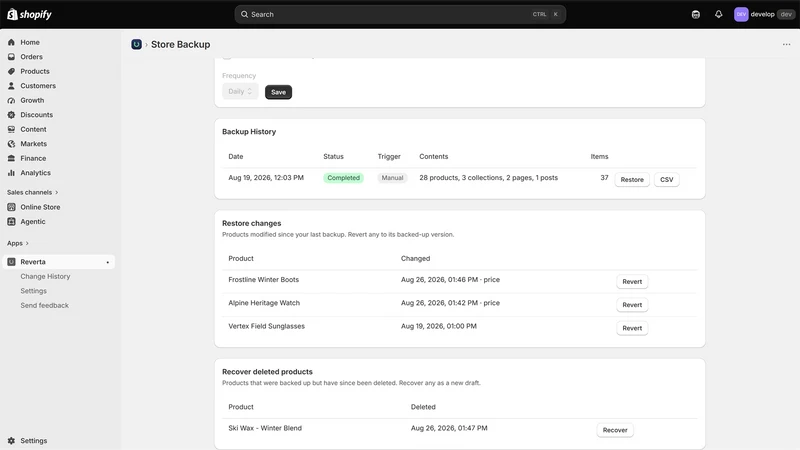Screen dimensions: 800x450
Task: Open Send feedback link in sidebar
Action: tap(44, 306)
